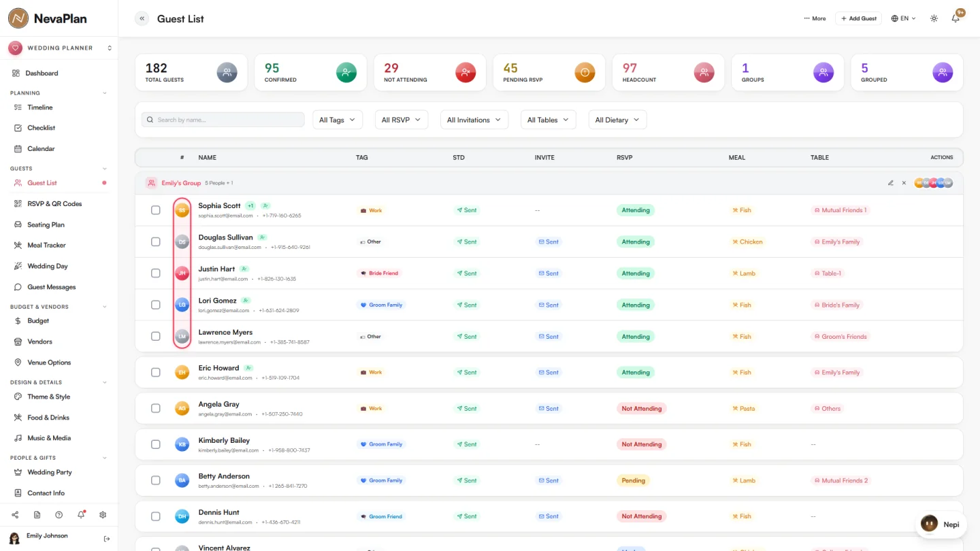This screenshot has width=980, height=551.
Task: Click the Total Guests card icon
Action: [x=227, y=72]
